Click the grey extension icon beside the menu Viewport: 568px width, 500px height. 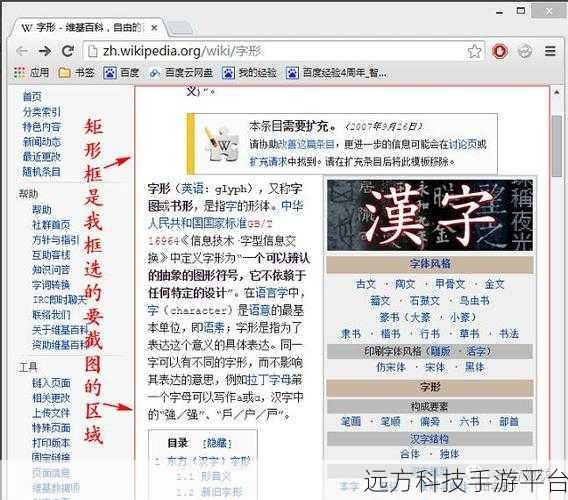[x=525, y=51]
